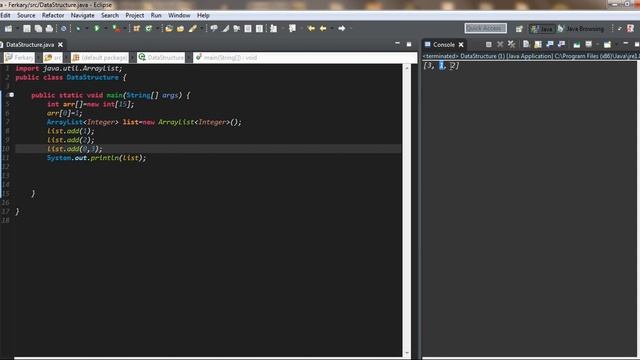Click Display Selected Console icon

pos(589,44)
